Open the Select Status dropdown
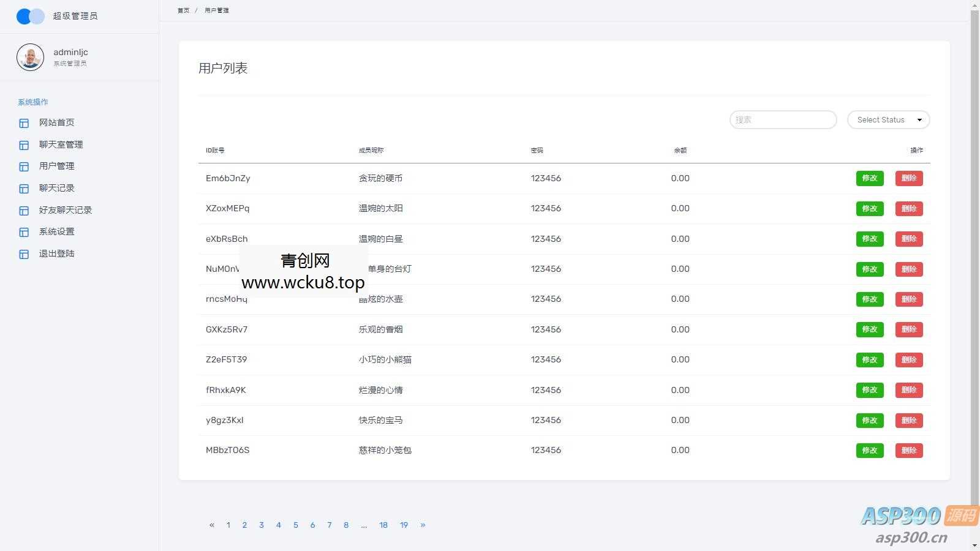Image resolution: width=980 pixels, height=551 pixels. [888, 120]
